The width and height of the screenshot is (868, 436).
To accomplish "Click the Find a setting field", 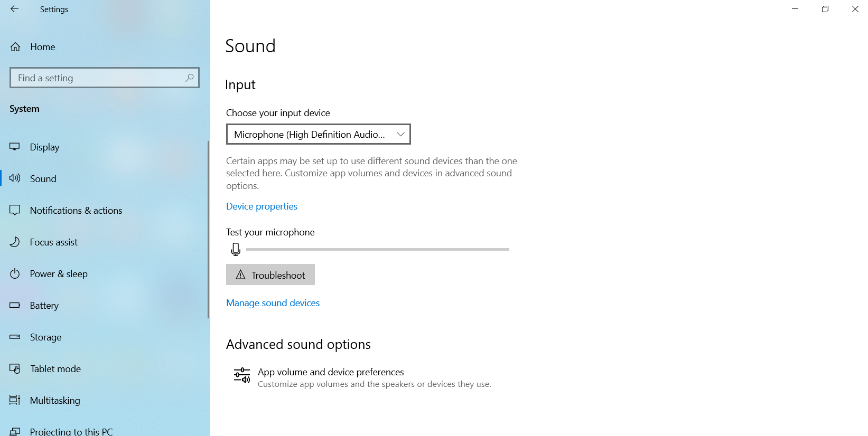I will click(x=98, y=78).
